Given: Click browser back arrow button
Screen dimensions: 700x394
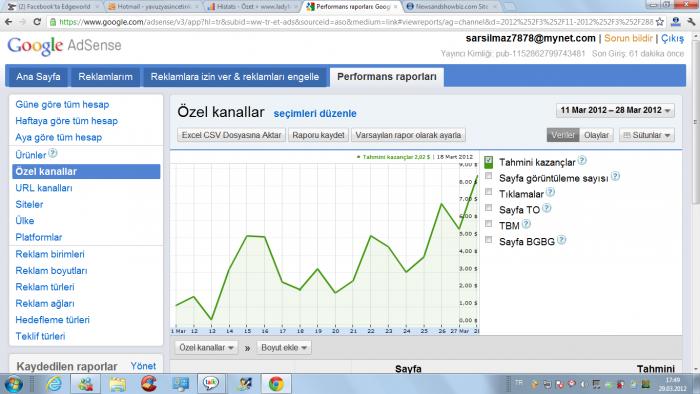Looking at the screenshot, I should pyautogui.click(x=8, y=21).
